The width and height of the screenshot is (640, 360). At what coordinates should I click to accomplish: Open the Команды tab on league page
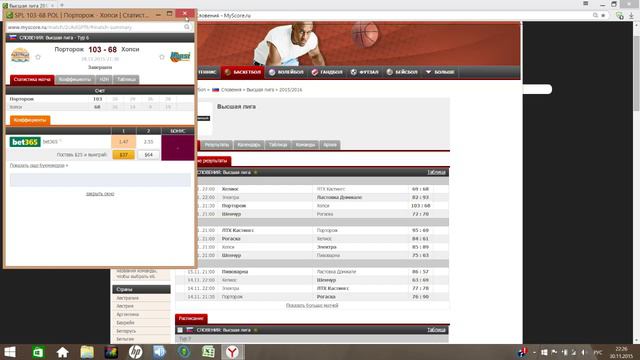(305, 144)
